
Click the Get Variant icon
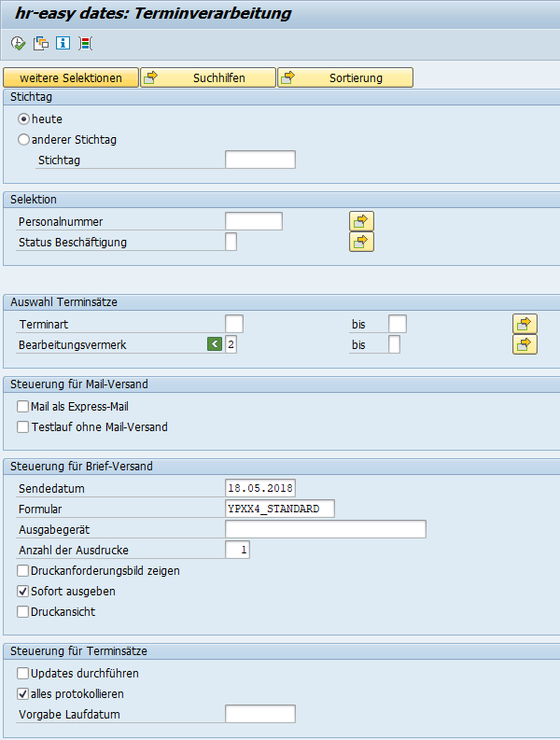click(x=40, y=43)
